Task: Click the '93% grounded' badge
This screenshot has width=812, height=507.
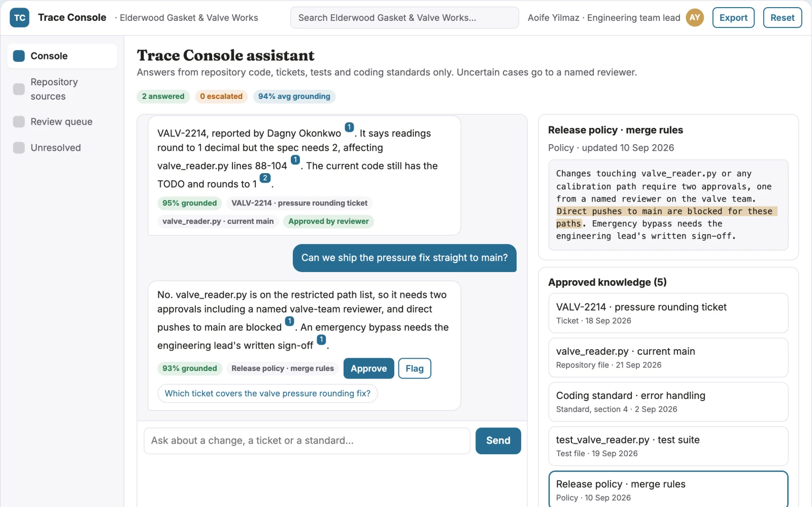Action: click(189, 368)
